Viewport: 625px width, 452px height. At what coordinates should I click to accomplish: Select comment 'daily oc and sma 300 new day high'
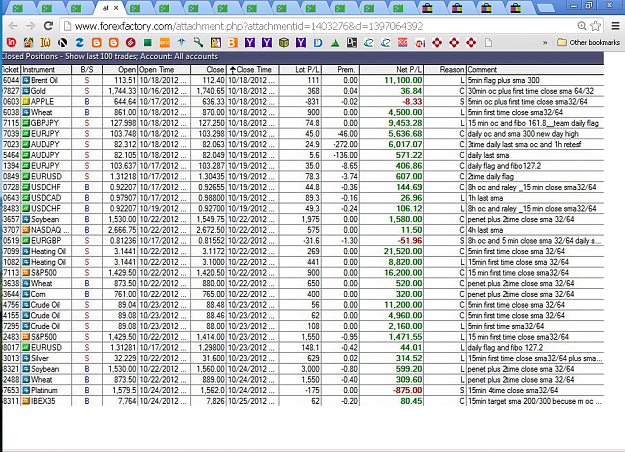(x=523, y=134)
